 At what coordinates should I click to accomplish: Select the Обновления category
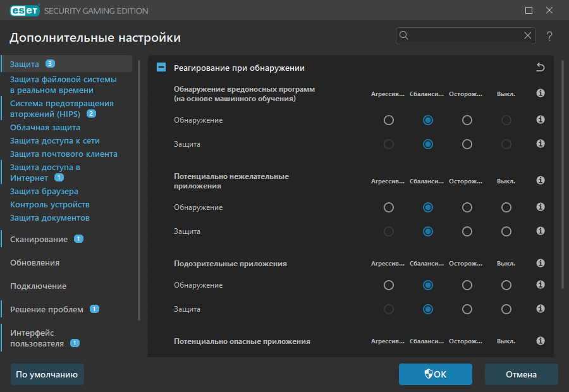point(35,262)
